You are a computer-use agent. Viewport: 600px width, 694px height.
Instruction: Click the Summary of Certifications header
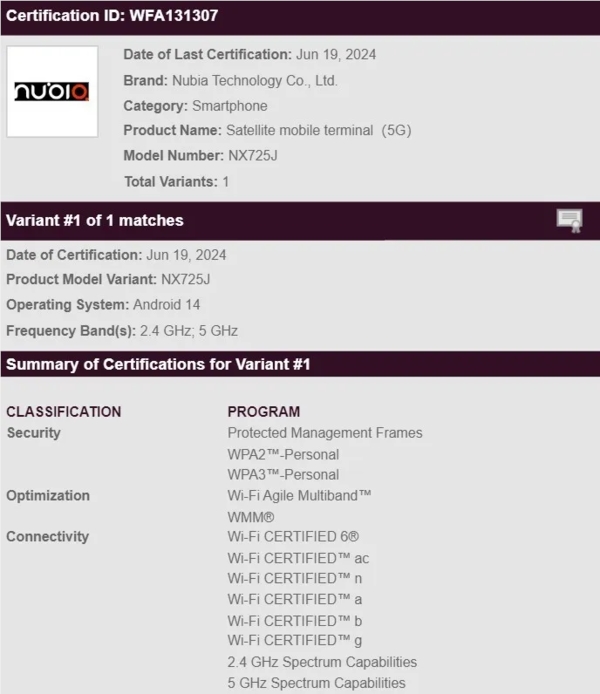click(x=158, y=364)
